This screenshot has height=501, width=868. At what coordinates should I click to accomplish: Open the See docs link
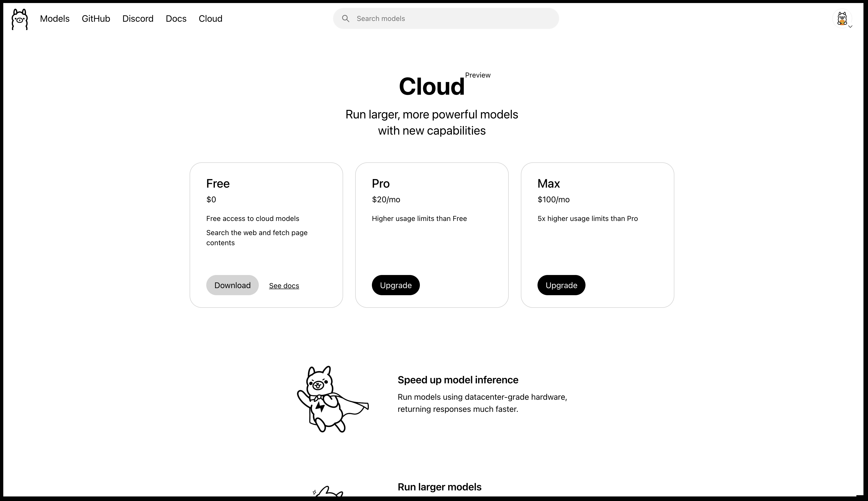[x=284, y=285]
